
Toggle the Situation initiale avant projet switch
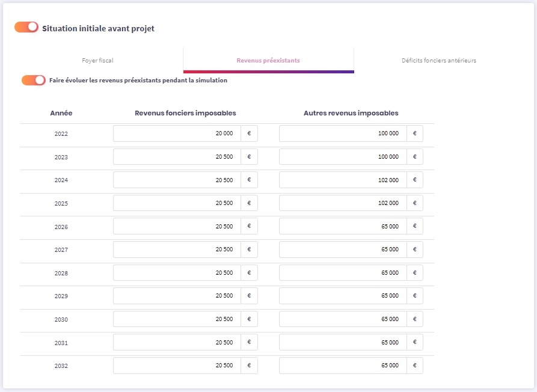26,28
